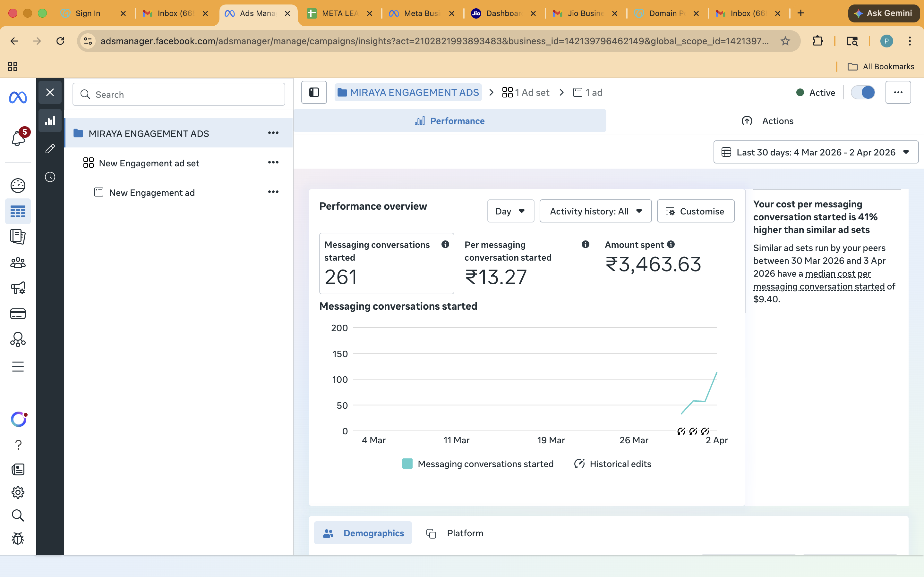Click the Customise button

[x=695, y=211]
